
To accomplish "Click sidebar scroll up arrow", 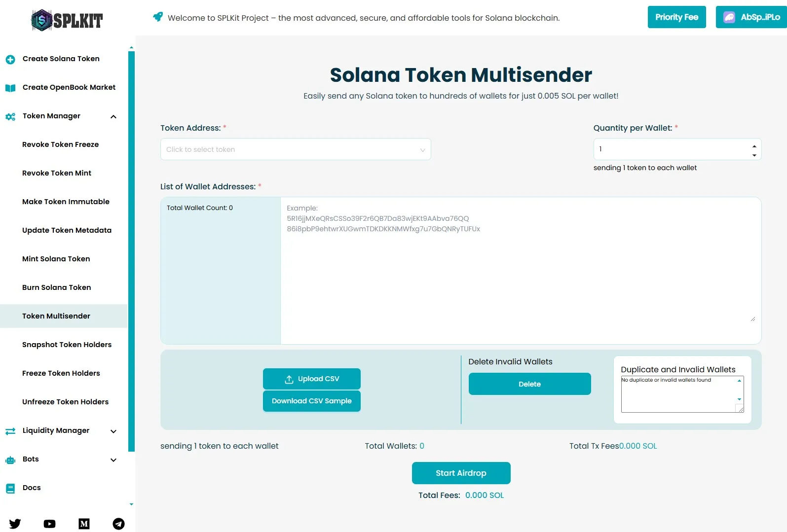I will [x=131, y=48].
